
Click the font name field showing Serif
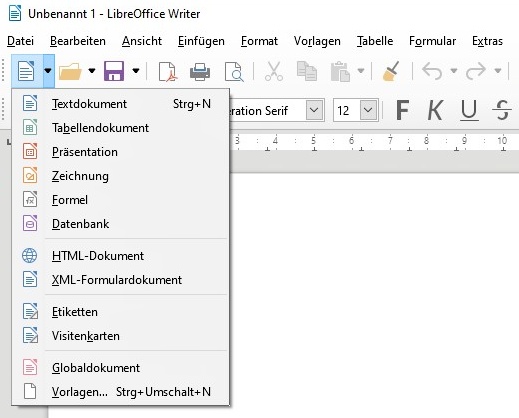(x=268, y=110)
